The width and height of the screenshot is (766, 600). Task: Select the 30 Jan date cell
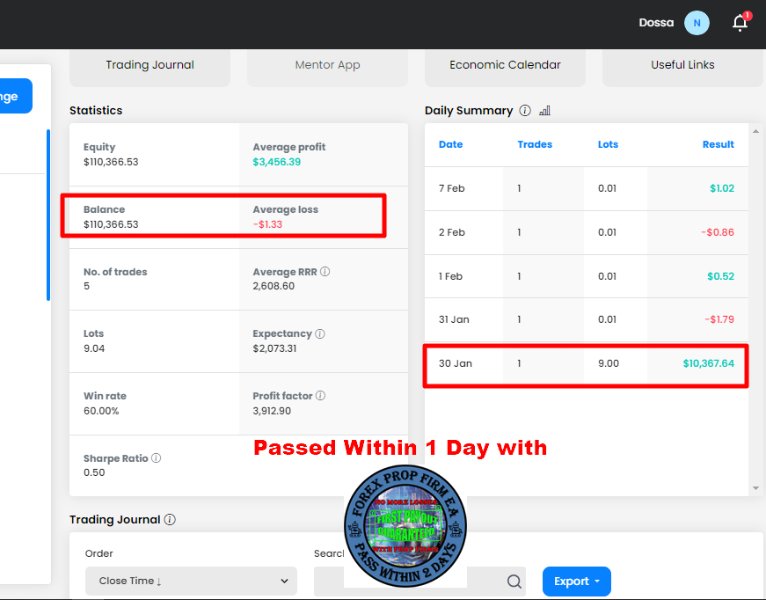coord(455,363)
